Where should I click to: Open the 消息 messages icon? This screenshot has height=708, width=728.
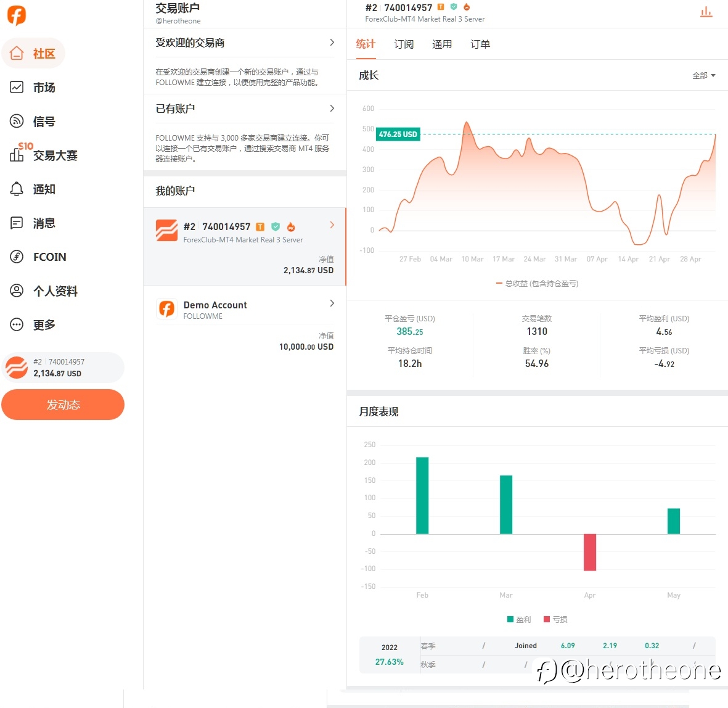pos(17,223)
